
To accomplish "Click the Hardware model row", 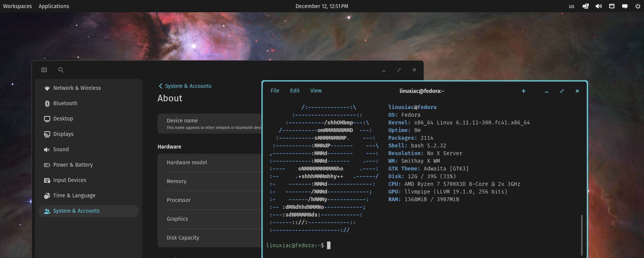I will click(x=210, y=163).
